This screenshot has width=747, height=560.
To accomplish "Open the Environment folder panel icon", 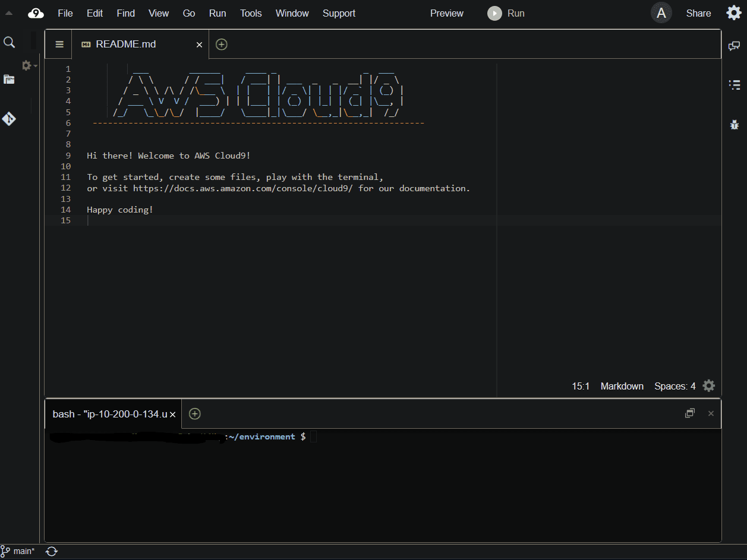I will pyautogui.click(x=9, y=80).
